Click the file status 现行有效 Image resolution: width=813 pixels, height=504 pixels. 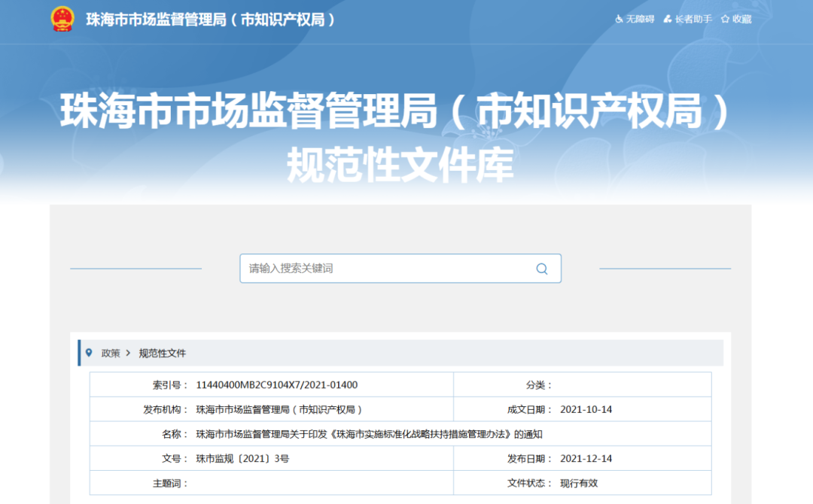tap(579, 484)
